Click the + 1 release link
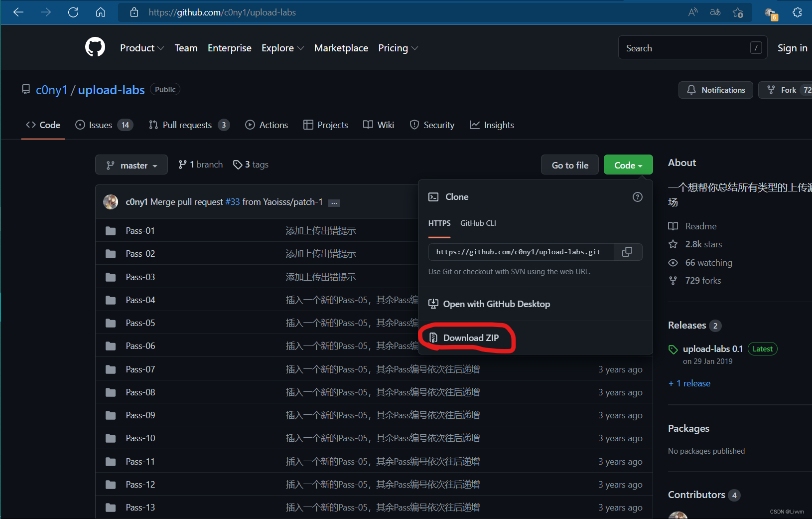This screenshot has height=519, width=812. coord(689,383)
